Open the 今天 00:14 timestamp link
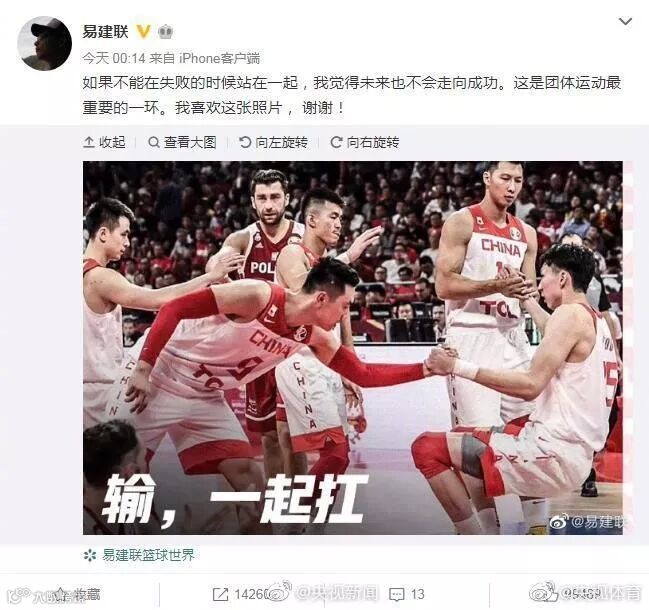The image size is (649, 610). click(114, 58)
